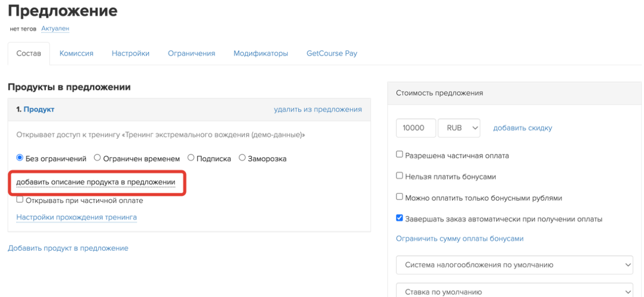Click добавить описание продукта в предложении
The width and height of the screenshot is (644, 297).
click(96, 182)
